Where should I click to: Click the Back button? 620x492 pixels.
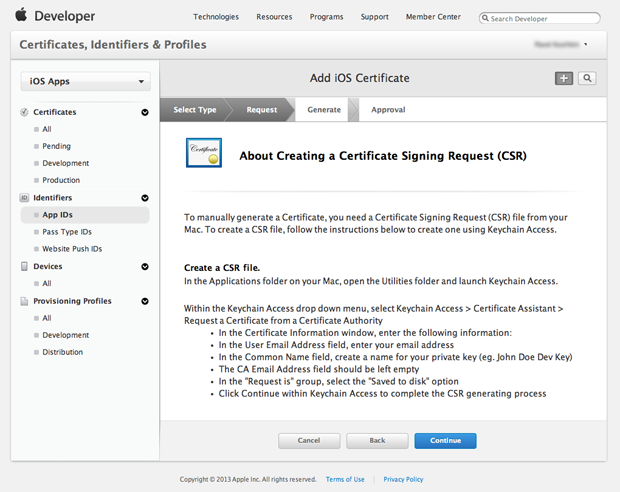click(377, 441)
